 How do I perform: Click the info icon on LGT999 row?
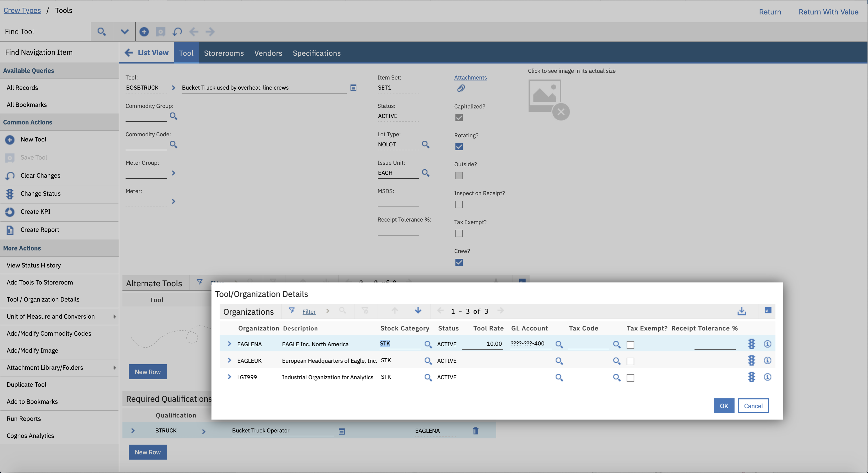coord(767,377)
